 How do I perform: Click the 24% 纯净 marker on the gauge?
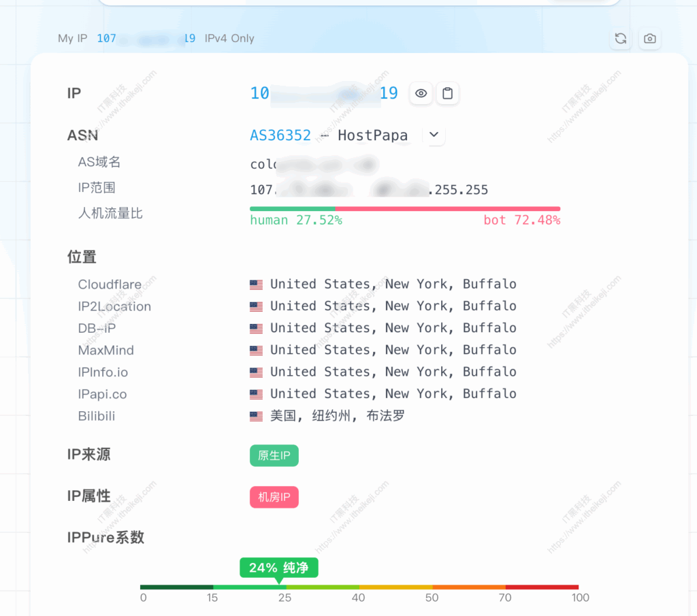[x=278, y=567]
